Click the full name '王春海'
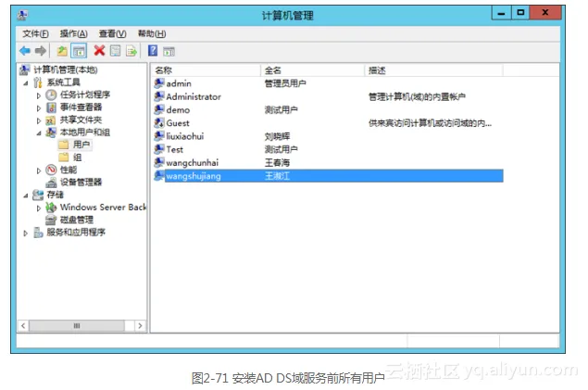This screenshot has height=390, width=588. coord(277,162)
